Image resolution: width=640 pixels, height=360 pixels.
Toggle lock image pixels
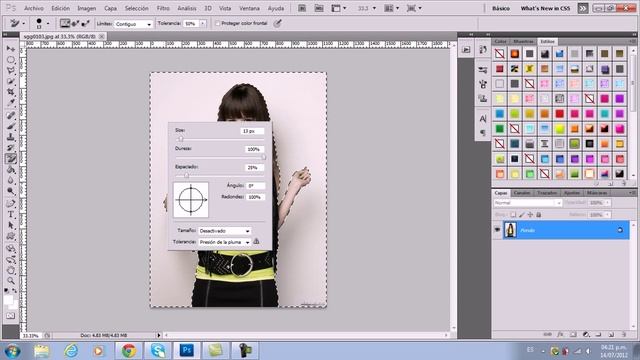(522, 215)
